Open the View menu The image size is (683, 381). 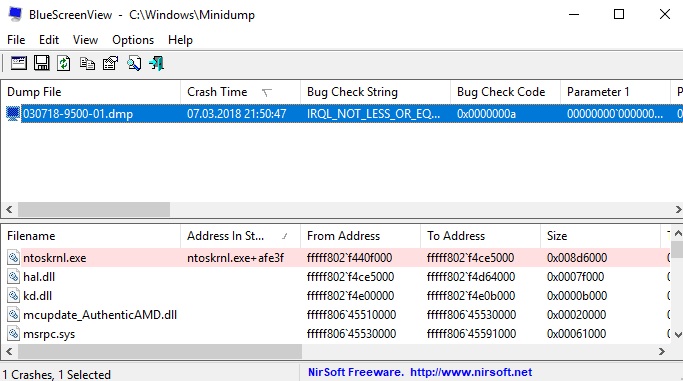point(85,40)
